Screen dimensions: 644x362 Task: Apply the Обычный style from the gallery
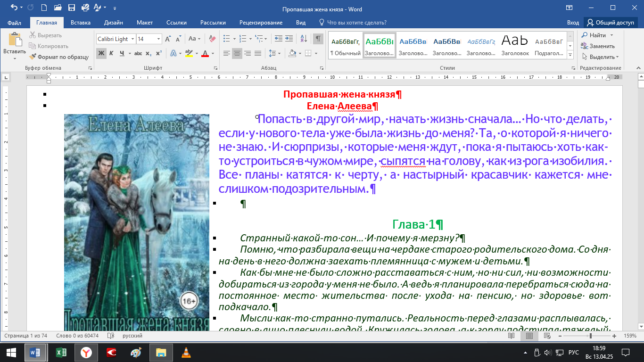pyautogui.click(x=346, y=46)
